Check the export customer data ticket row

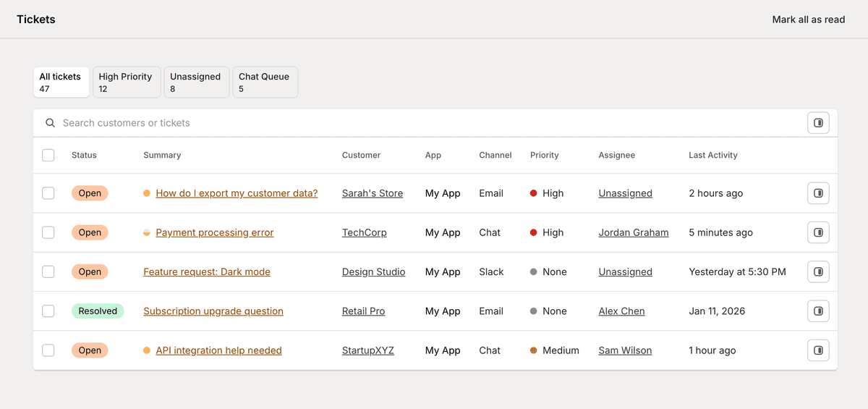[48, 193]
